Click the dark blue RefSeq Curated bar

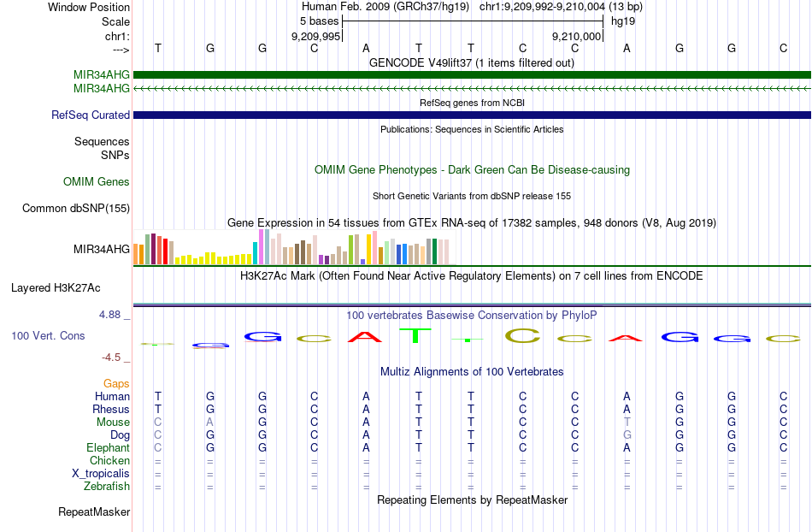pyautogui.click(x=472, y=115)
